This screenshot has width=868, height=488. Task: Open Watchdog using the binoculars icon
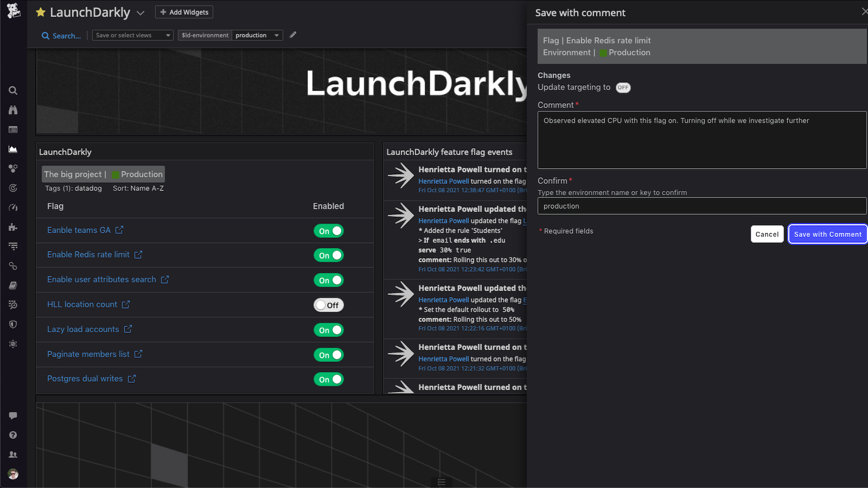pyautogui.click(x=13, y=110)
